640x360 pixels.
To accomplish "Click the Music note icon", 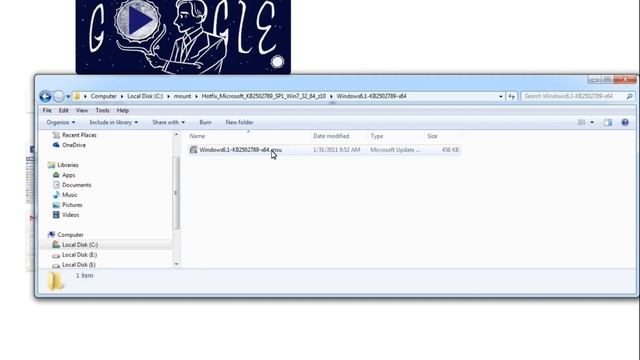I will coord(56,195).
